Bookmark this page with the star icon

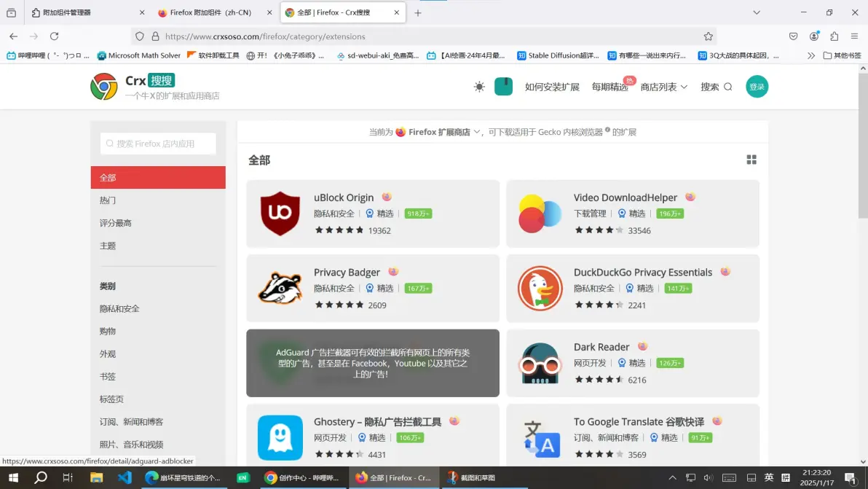click(708, 36)
